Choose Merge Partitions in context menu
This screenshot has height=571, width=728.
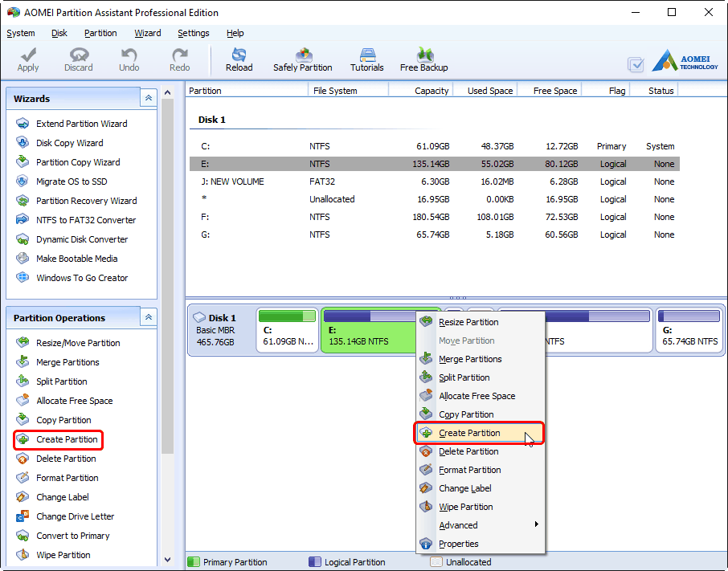pyautogui.click(x=480, y=358)
